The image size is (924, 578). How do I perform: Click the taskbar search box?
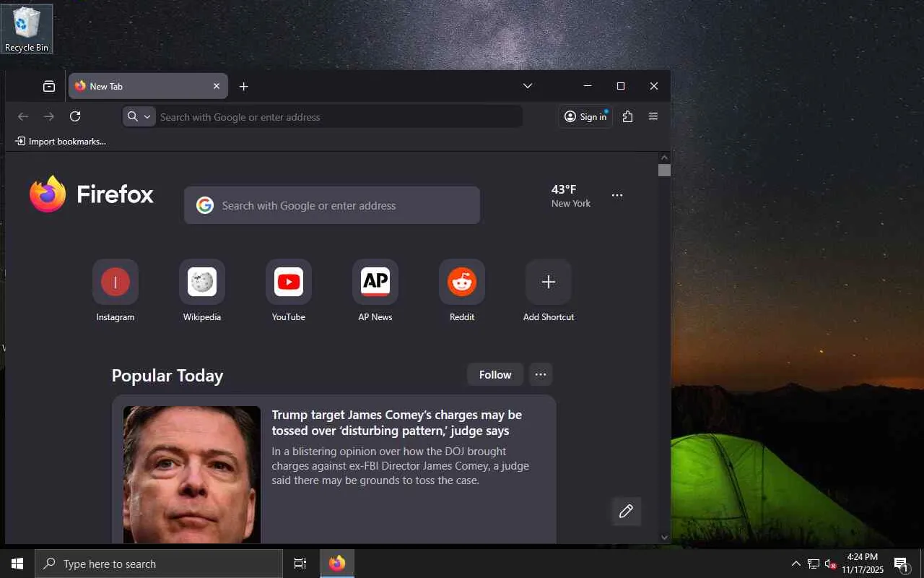159,564
